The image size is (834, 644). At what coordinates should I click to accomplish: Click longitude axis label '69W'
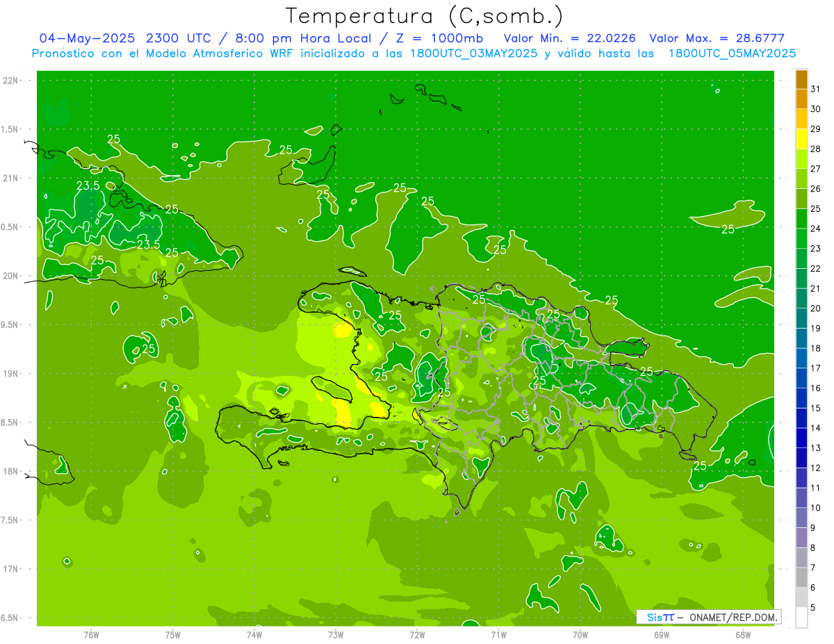tap(662, 635)
